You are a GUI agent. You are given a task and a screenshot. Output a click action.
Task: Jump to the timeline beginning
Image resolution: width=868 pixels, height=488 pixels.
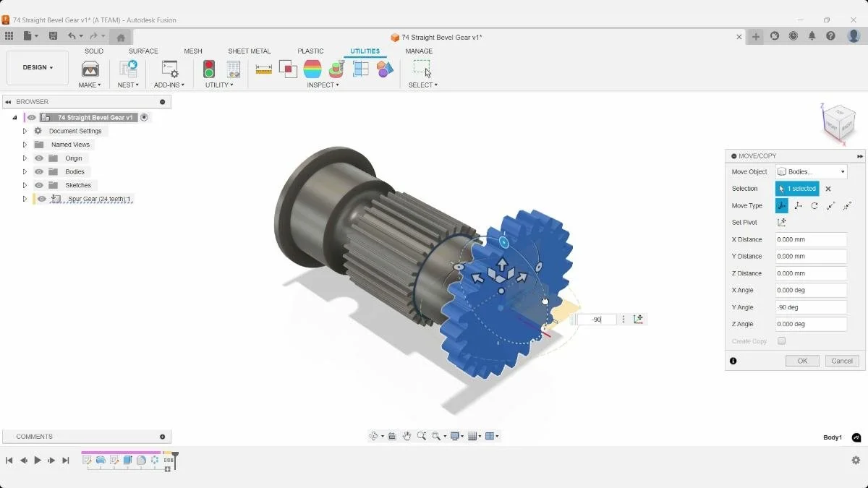(x=9, y=461)
